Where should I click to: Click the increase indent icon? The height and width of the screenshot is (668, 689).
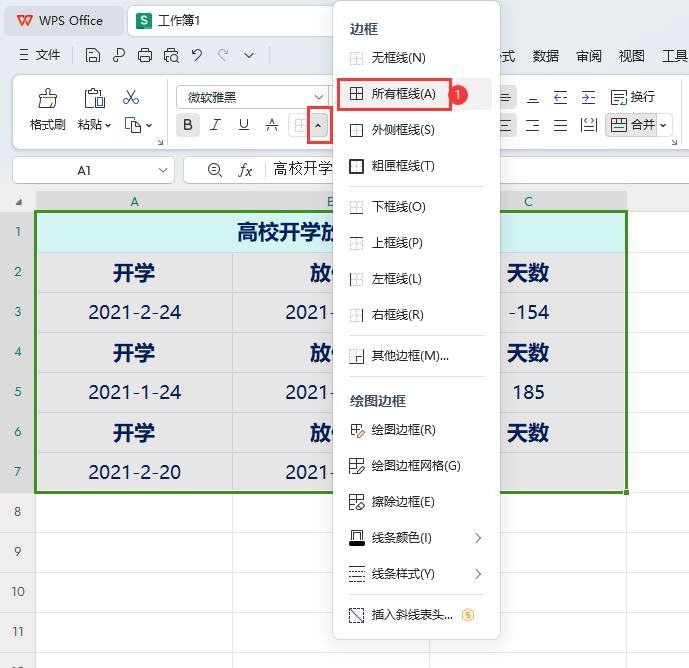coord(588,97)
